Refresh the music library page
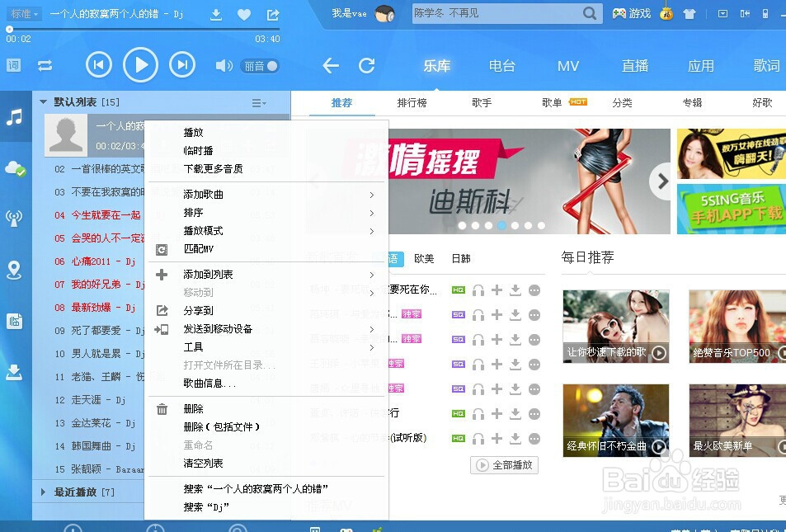 pyautogui.click(x=367, y=65)
